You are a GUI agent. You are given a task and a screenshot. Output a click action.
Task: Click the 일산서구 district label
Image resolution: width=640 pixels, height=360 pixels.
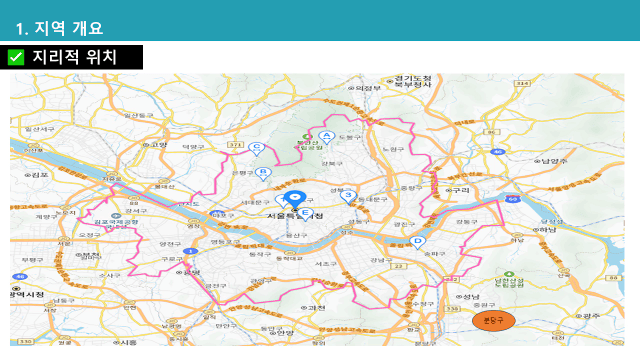(x=40, y=129)
